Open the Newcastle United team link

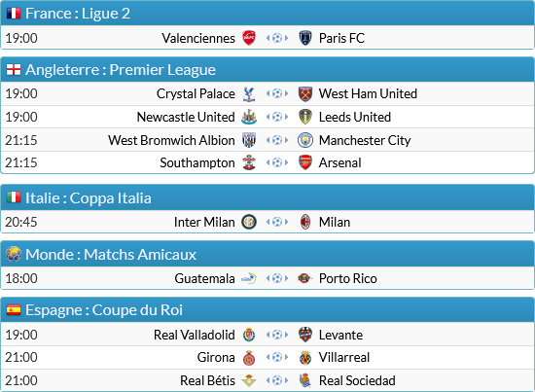[186, 117]
